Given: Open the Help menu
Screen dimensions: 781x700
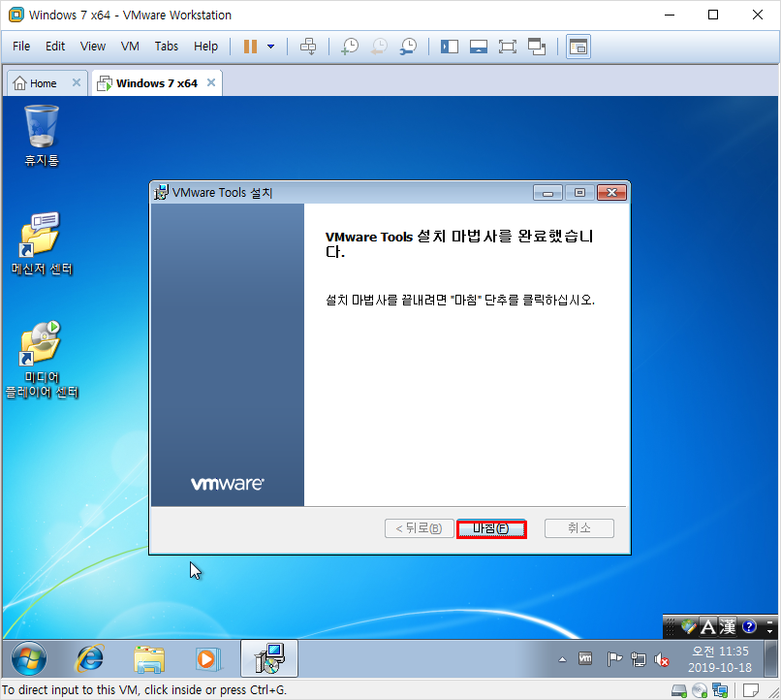Looking at the screenshot, I should pos(205,47).
